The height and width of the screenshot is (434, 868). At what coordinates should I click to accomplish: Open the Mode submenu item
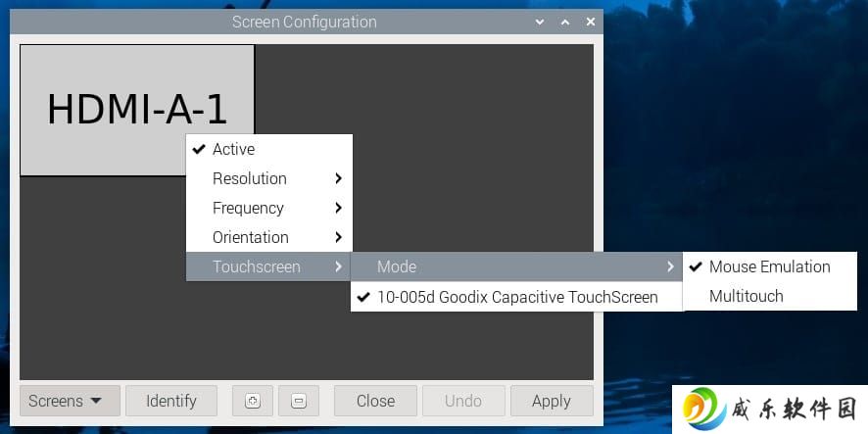click(x=516, y=266)
